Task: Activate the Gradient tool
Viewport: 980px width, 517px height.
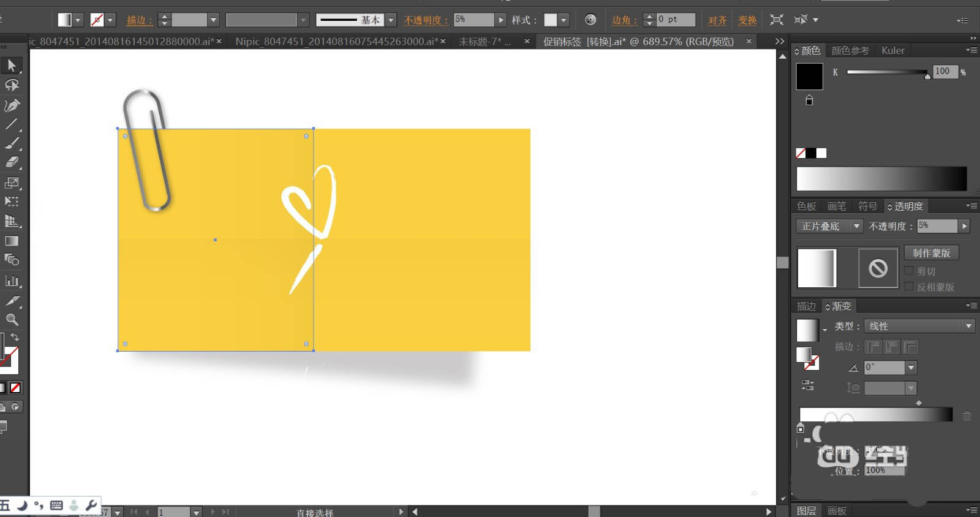Action: [x=12, y=241]
